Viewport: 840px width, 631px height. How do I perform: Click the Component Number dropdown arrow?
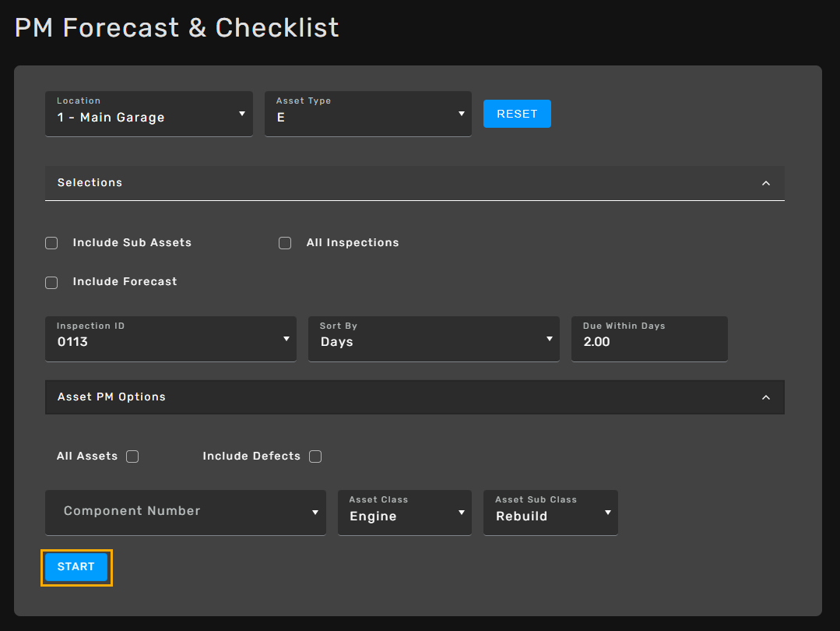pos(315,513)
